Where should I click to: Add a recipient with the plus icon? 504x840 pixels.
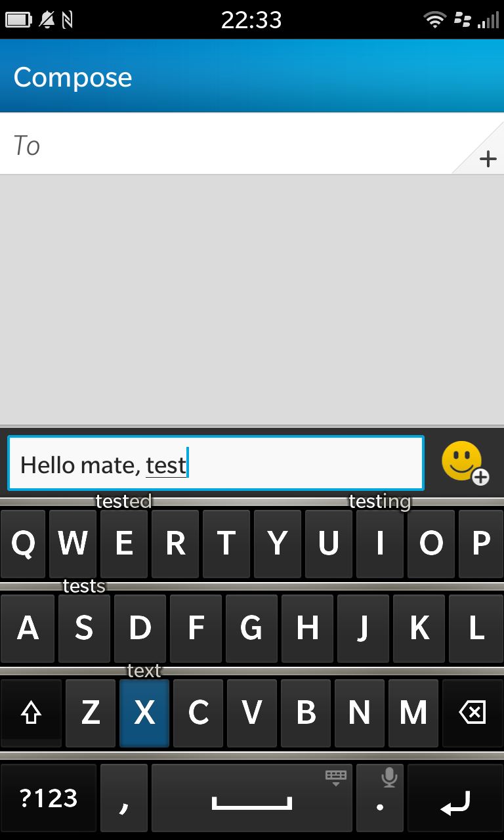click(488, 158)
